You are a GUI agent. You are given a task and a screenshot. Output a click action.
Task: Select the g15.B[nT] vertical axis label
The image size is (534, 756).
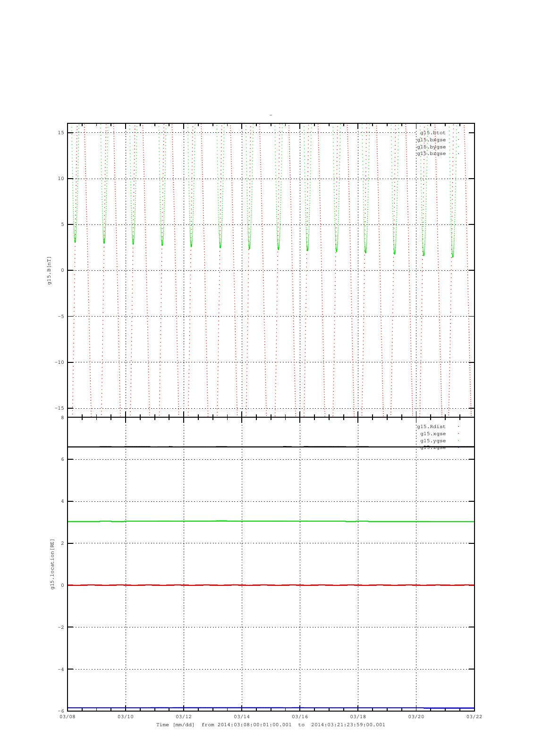[x=49, y=270]
